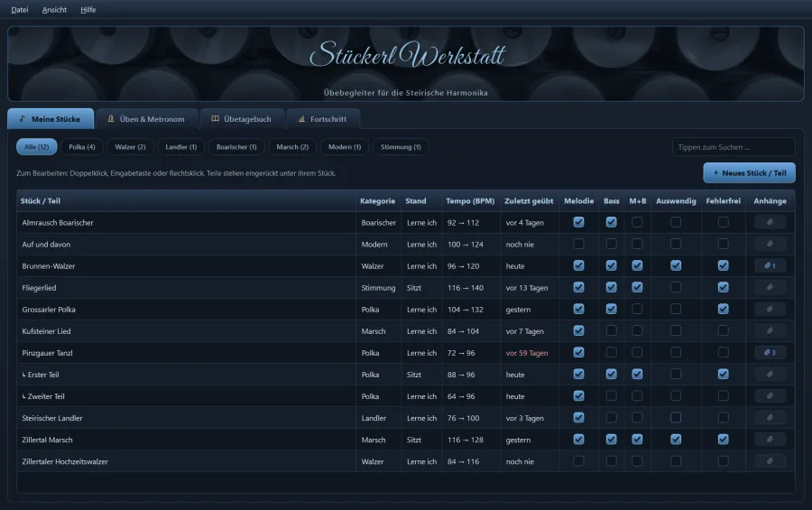Select the Alle (12) filter
Screen dimensions: 812x510
pos(37,146)
